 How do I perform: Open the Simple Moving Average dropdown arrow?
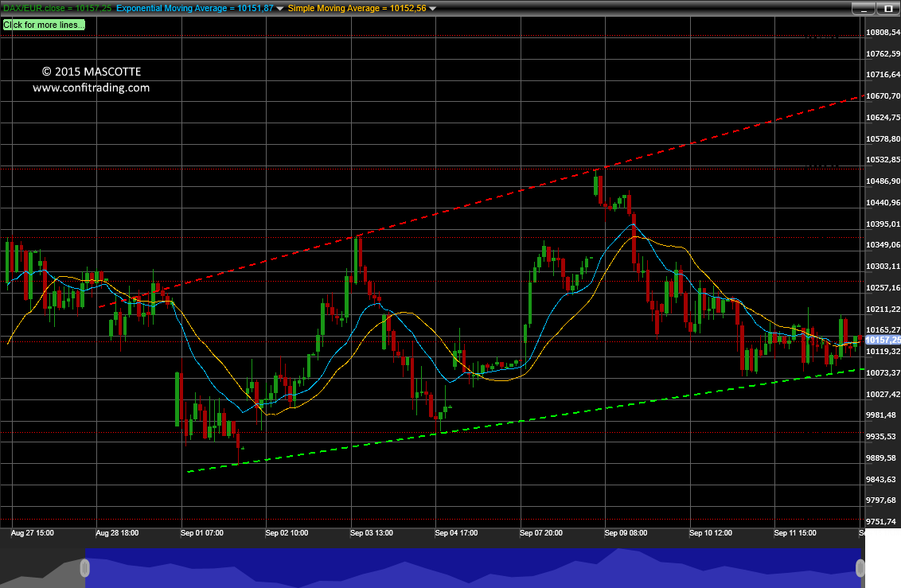pyautogui.click(x=433, y=9)
